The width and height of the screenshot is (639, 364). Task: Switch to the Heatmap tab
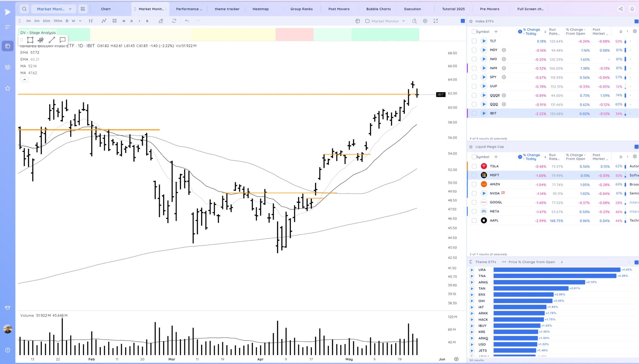[x=260, y=9]
